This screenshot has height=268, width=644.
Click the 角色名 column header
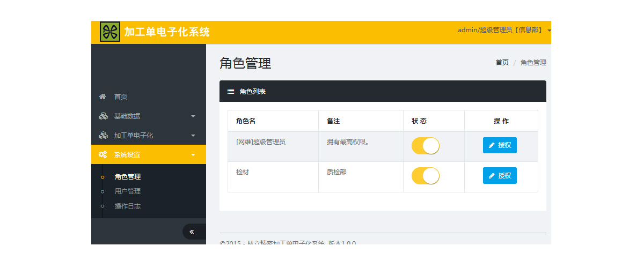(x=246, y=121)
